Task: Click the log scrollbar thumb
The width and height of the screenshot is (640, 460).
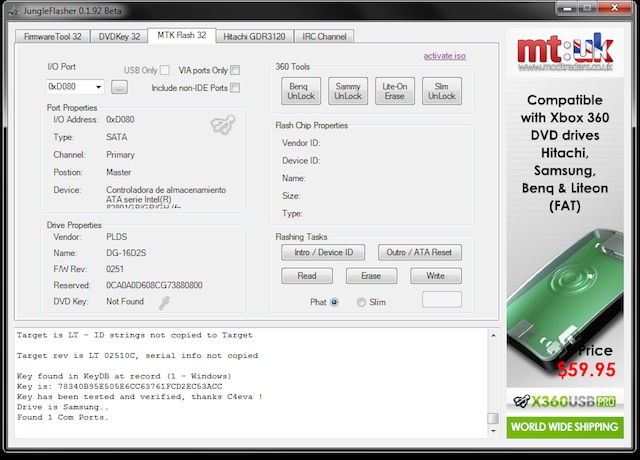Action: tap(493, 418)
